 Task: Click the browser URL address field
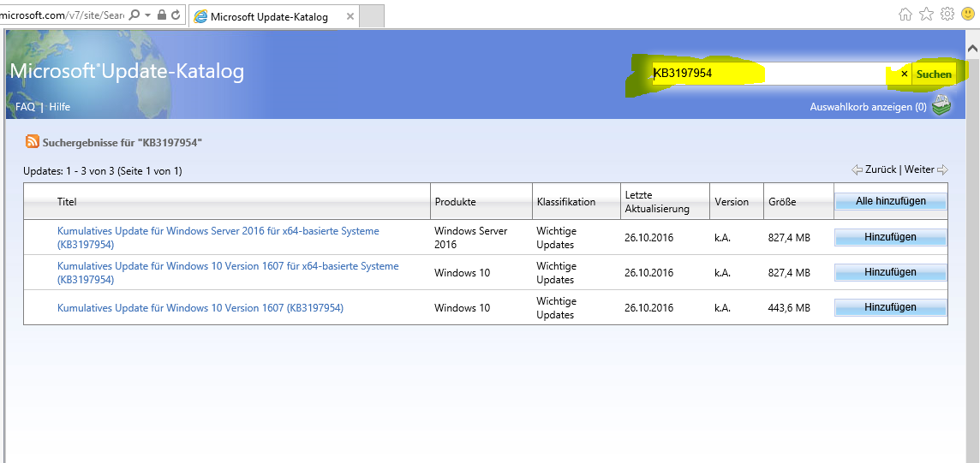pos(63,15)
